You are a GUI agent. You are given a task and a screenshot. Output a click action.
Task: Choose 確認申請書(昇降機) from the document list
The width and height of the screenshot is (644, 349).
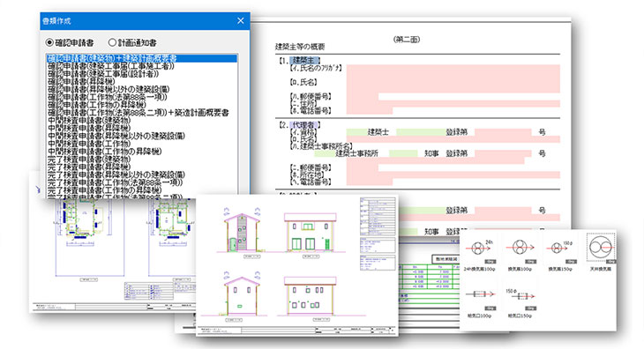click(82, 82)
